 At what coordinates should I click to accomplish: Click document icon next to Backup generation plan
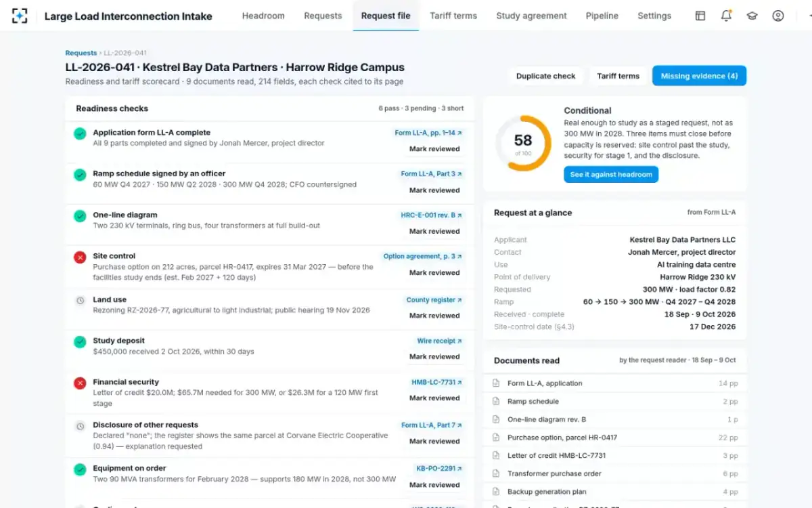click(496, 492)
